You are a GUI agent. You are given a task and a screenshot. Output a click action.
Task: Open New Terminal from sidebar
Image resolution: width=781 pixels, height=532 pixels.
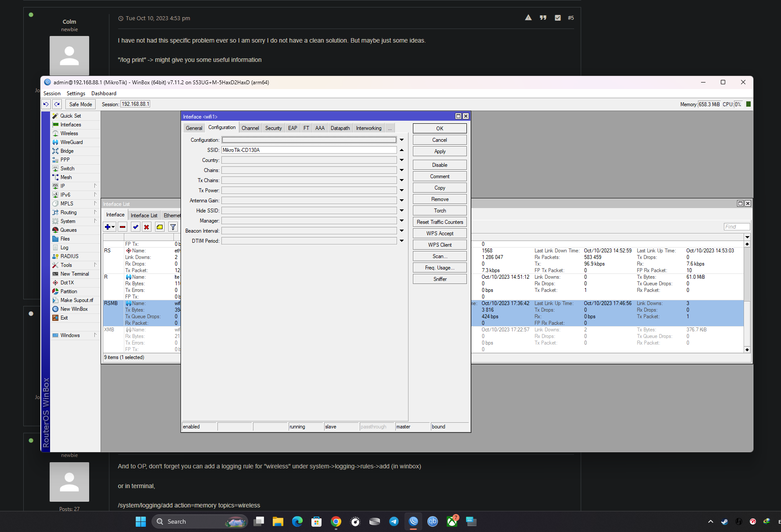(x=75, y=274)
